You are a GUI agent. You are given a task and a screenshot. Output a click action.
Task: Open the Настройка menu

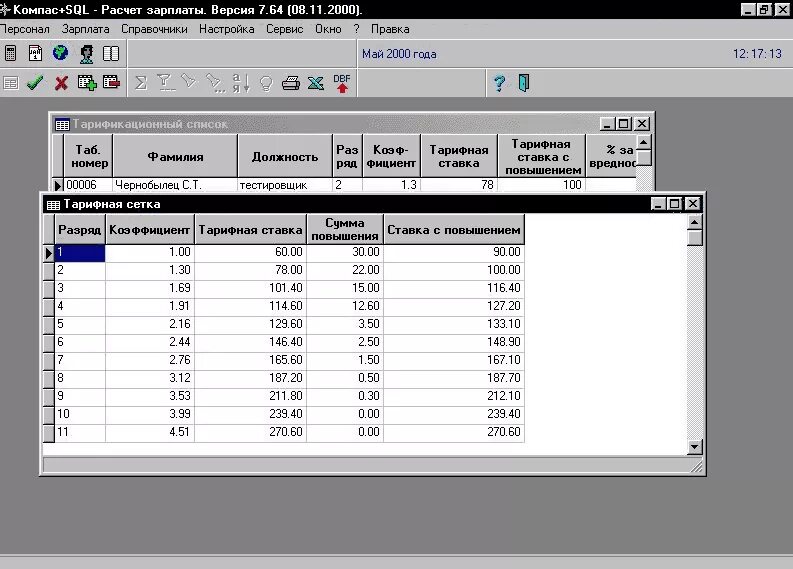point(227,29)
